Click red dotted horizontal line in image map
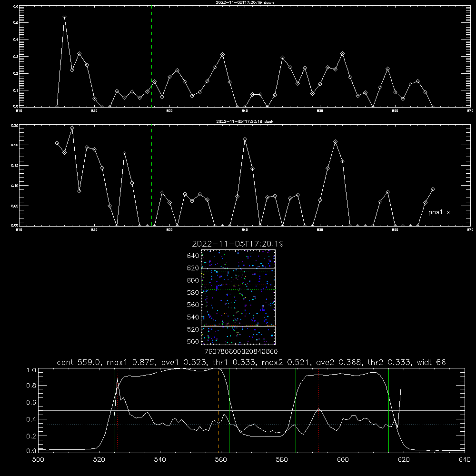Image resolution: width=476 pixels, height=476 pixels. 238,285
